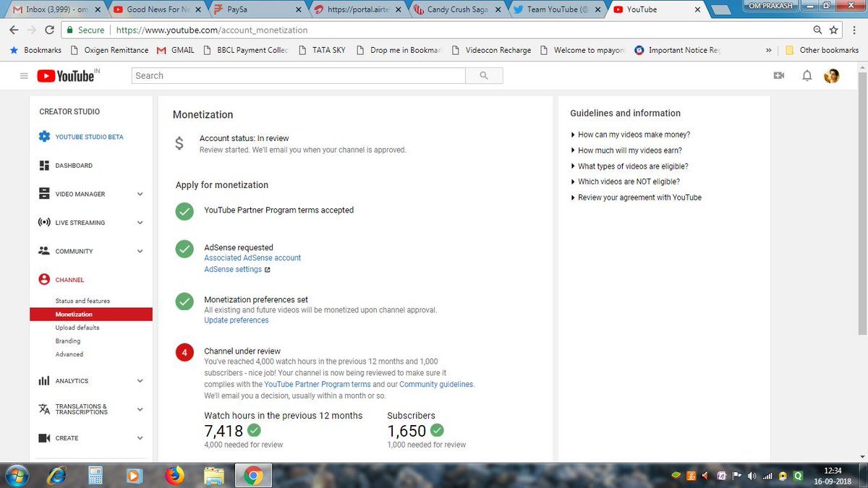Image resolution: width=868 pixels, height=488 pixels.
Task: Click the Dashboard icon in sidebar
Action: (x=44, y=166)
